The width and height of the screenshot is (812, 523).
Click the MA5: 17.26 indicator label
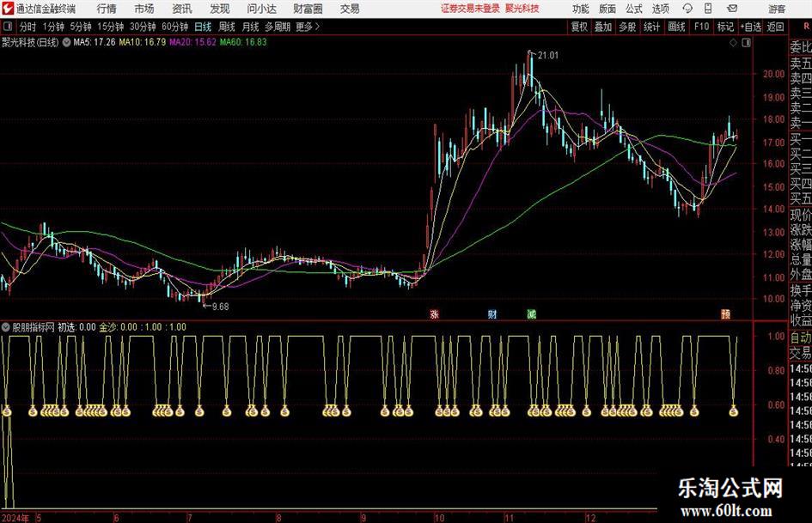click(x=95, y=42)
